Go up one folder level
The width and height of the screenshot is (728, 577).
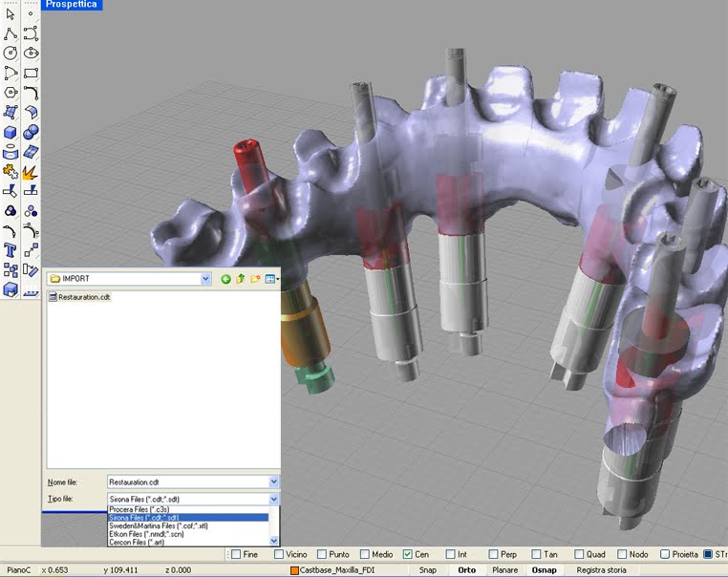pos(241,279)
